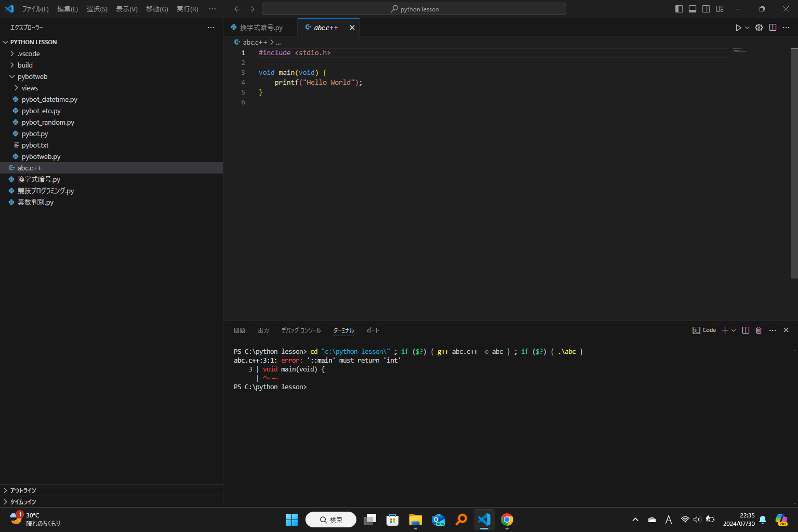The width and height of the screenshot is (798, 532).
Task: Open File Explorer from taskbar
Action: click(415, 520)
